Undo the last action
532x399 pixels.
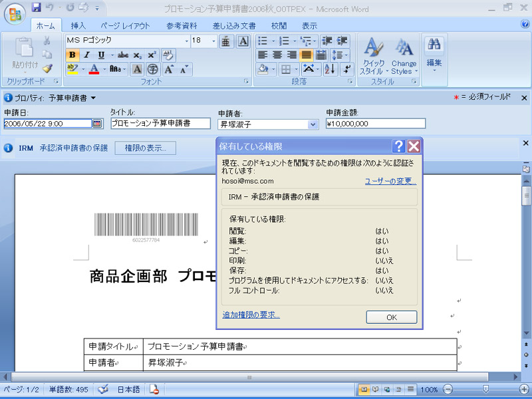coord(49,7)
